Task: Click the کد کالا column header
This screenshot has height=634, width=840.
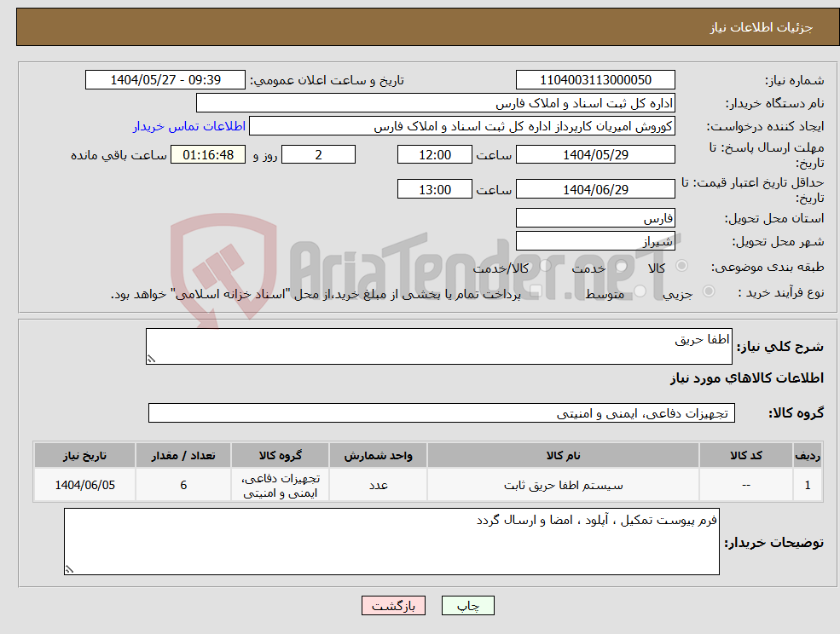Action: (745, 455)
